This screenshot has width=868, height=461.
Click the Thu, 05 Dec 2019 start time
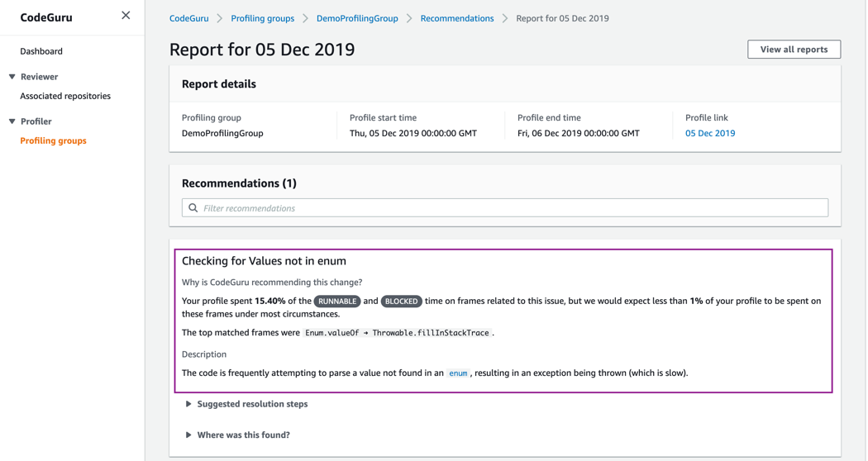point(413,133)
